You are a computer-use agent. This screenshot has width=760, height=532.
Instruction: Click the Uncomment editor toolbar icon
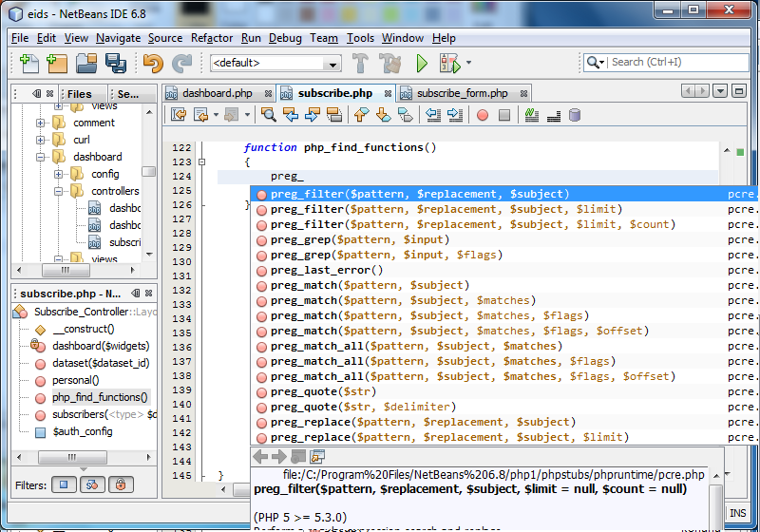554,115
